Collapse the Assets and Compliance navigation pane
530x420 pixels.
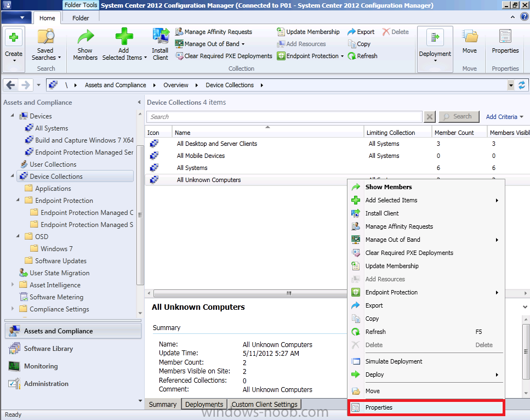pyautogui.click(x=139, y=102)
